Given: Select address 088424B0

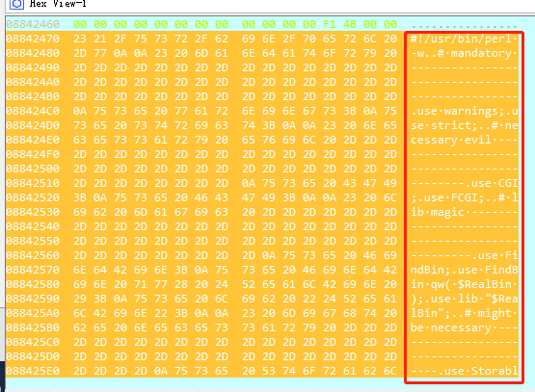Looking at the screenshot, I should [x=33, y=96].
